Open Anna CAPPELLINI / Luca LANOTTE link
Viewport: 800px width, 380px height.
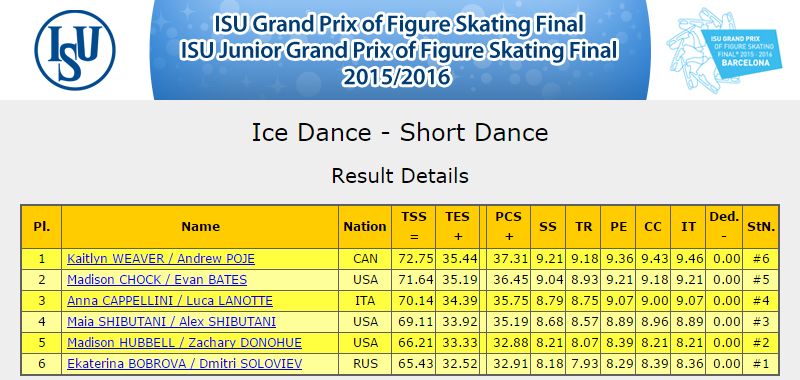click(x=169, y=300)
